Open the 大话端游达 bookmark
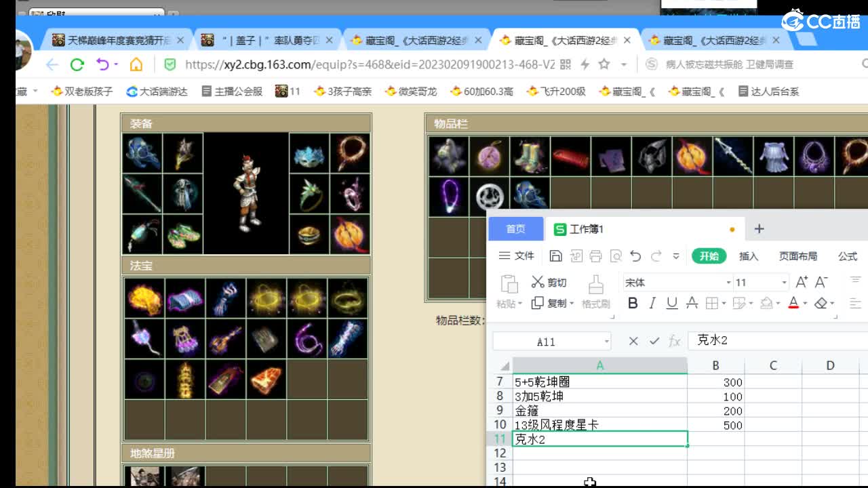This screenshot has height=488, width=868. [157, 91]
